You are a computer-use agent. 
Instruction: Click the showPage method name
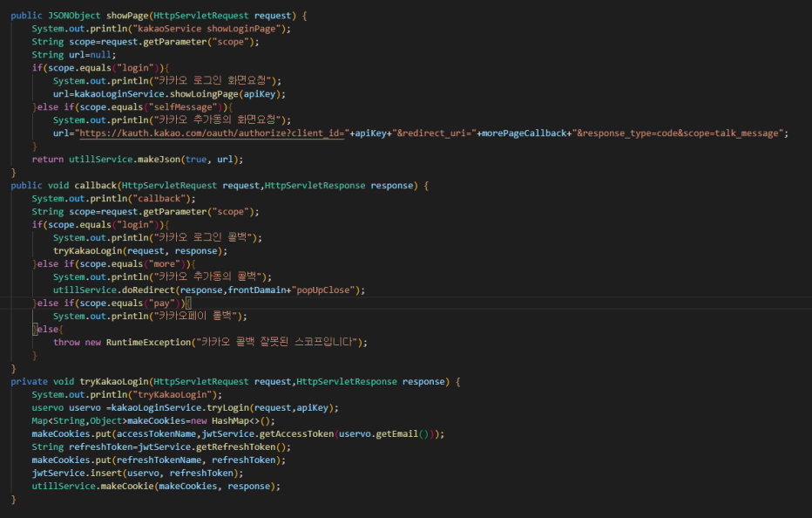click(x=127, y=16)
